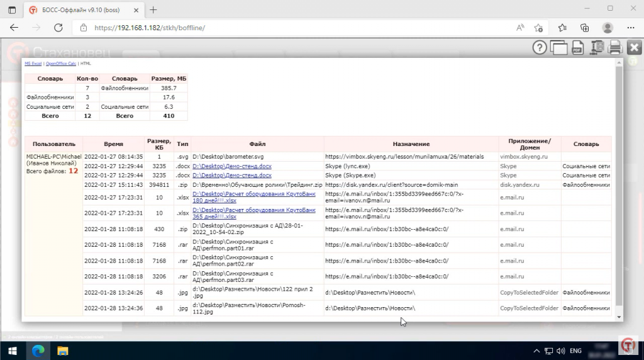This screenshot has height=360, width=644.
Task: Click the report vertical scrollbar thumb
Action: 619,186
